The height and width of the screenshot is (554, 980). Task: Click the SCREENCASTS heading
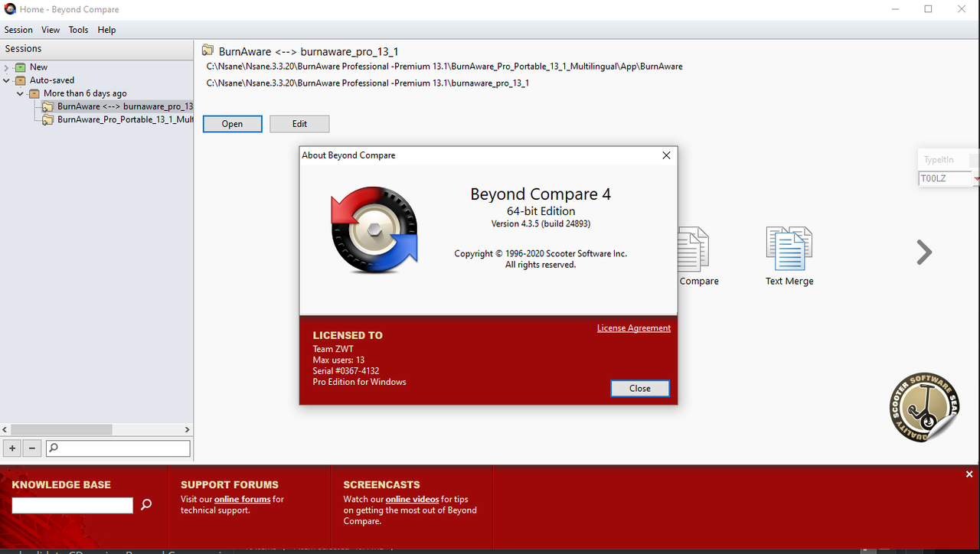[381, 485]
